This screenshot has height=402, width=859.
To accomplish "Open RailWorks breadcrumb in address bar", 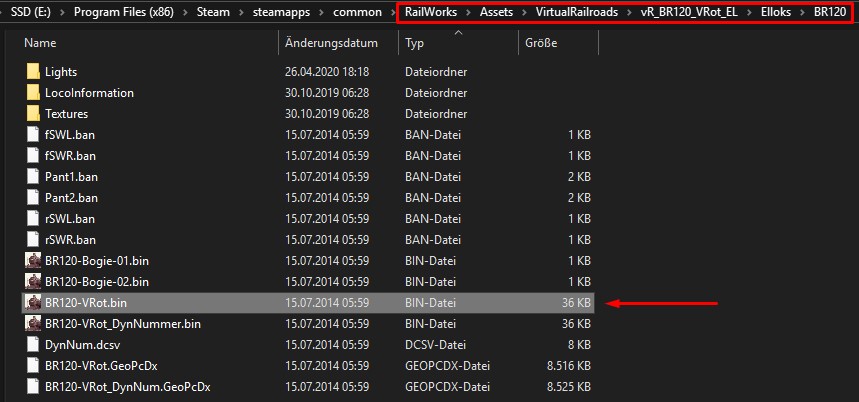I will 431,12.
